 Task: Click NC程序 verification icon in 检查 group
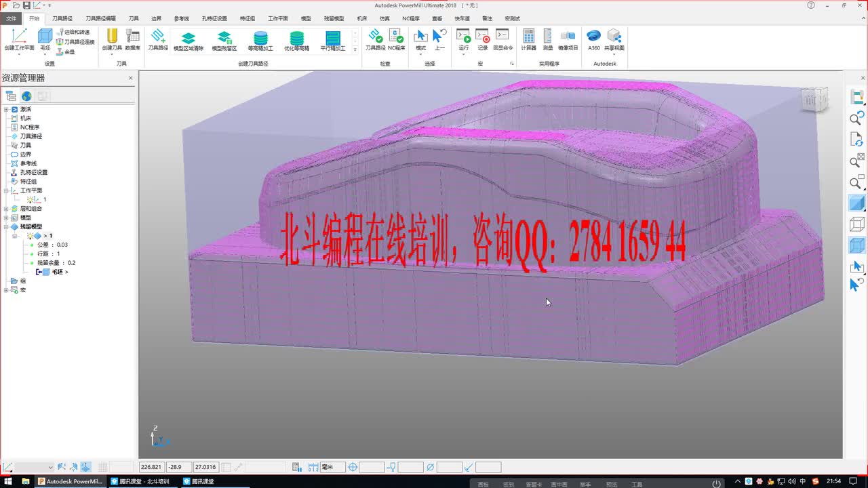tap(397, 36)
